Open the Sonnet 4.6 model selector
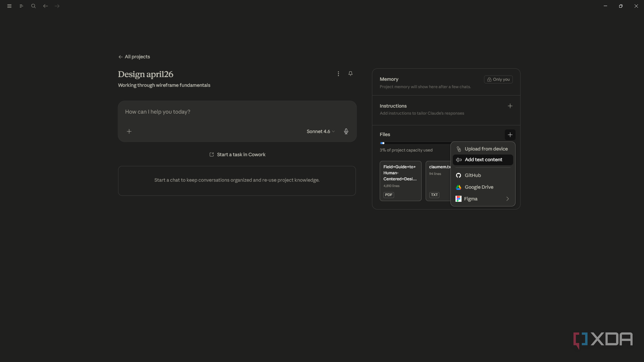This screenshot has width=644, height=362. pyautogui.click(x=321, y=131)
